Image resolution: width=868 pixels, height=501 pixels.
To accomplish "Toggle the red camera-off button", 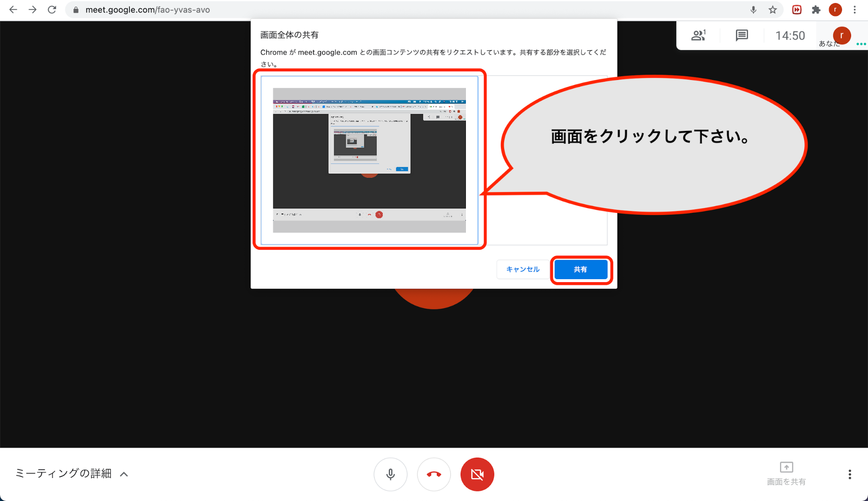I will click(x=477, y=474).
